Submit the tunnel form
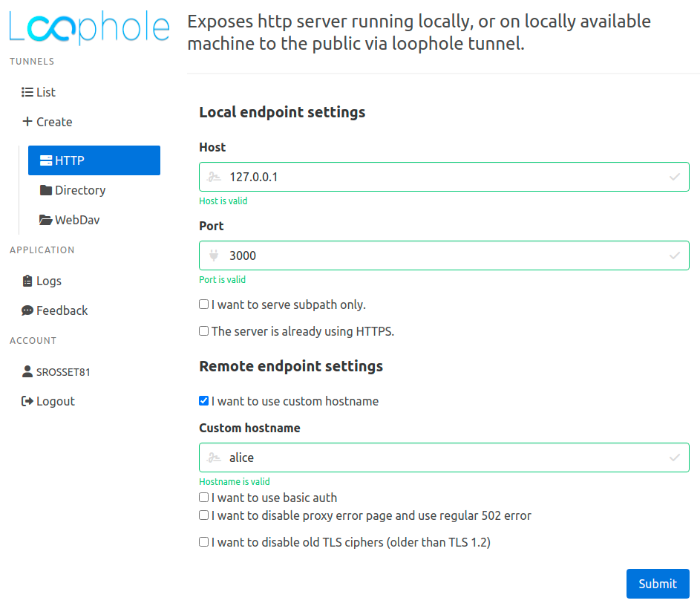700x609 pixels. pyautogui.click(x=657, y=584)
